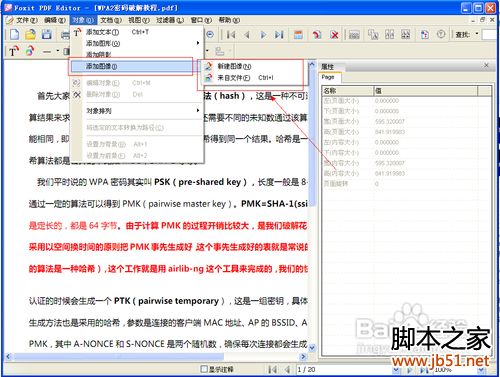
Task: Open the zoom 100% dropdown in status bar
Action: point(481,370)
